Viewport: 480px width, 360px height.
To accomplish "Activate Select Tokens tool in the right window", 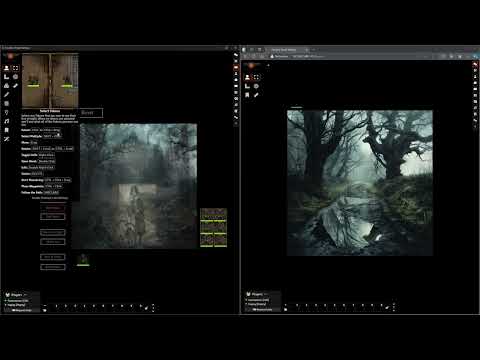I will [x=256, y=77].
